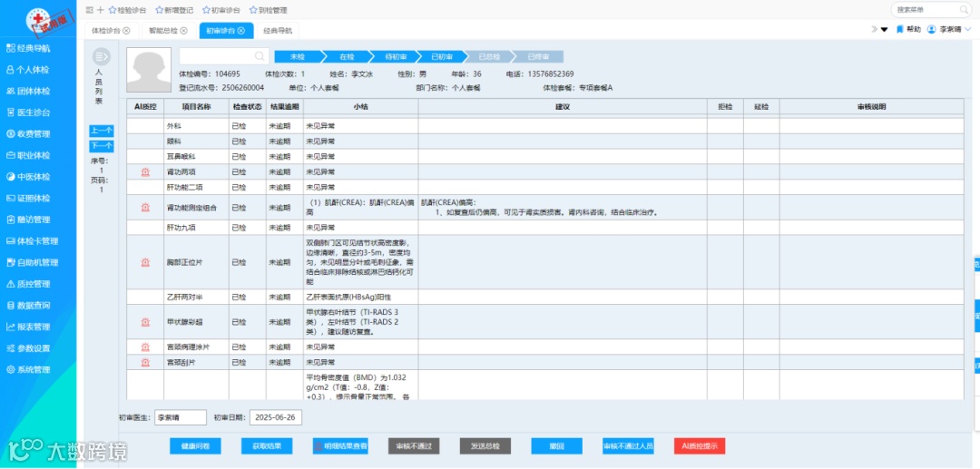
Task: Click the AI alert icon for 甲状腺彩超
Action: pos(145,322)
